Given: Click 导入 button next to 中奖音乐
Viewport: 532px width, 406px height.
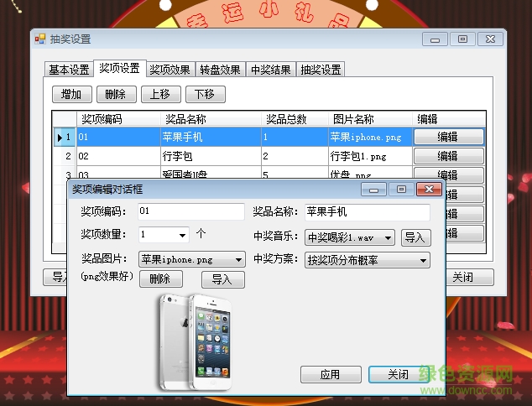Looking at the screenshot, I should 416,237.
